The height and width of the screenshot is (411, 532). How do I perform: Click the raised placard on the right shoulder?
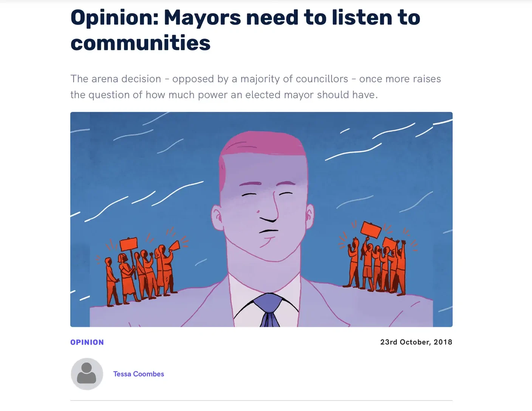pyautogui.click(x=370, y=230)
